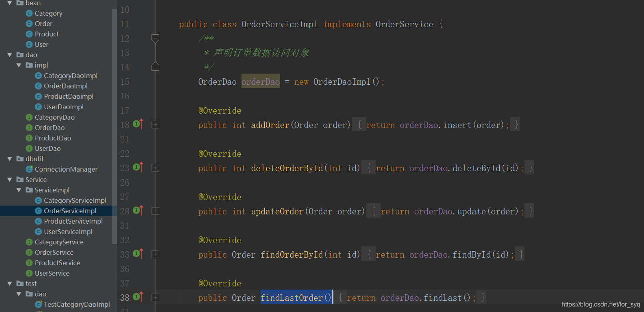Screen dimensions: 644x312
Task: Collapse the Javadoc comment at line 12
Action: 156,38
